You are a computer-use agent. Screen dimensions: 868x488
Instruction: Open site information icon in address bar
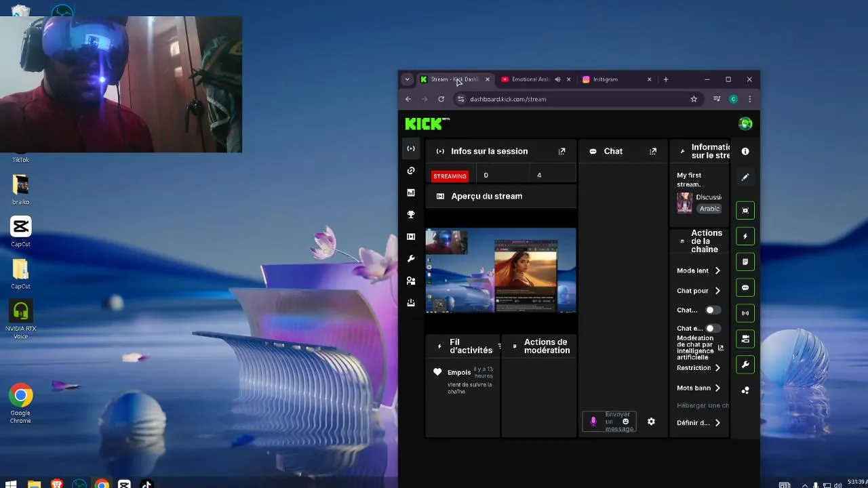coord(461,99)
